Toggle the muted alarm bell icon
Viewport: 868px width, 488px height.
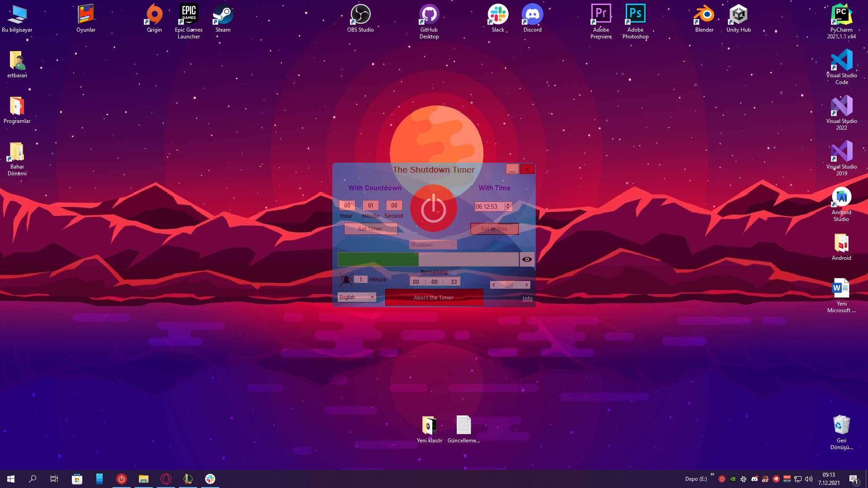point(346,279)
